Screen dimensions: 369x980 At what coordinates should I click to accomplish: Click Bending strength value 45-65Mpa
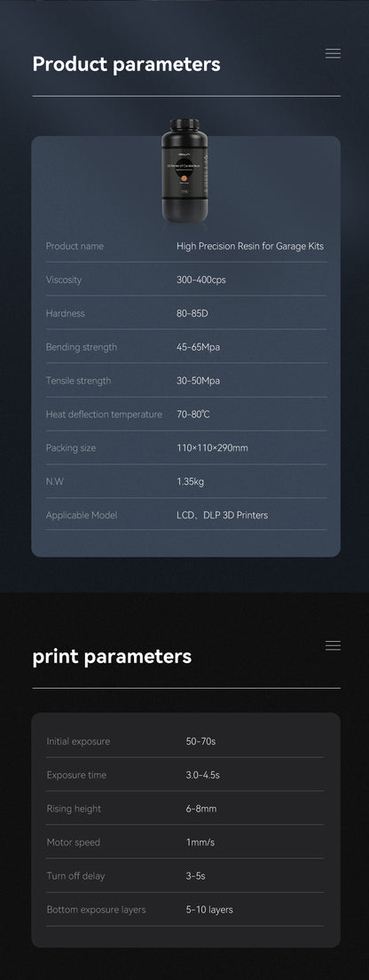point(198,347)
